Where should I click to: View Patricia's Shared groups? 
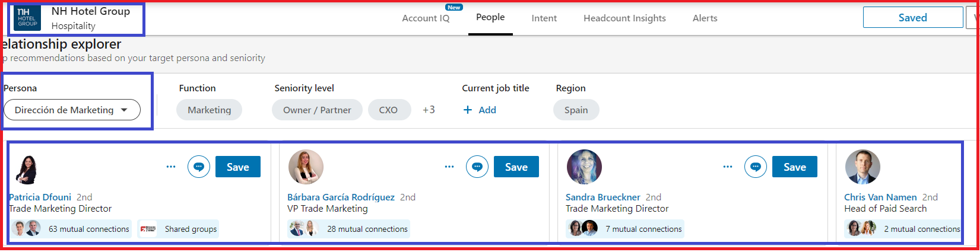pos(178,229)
